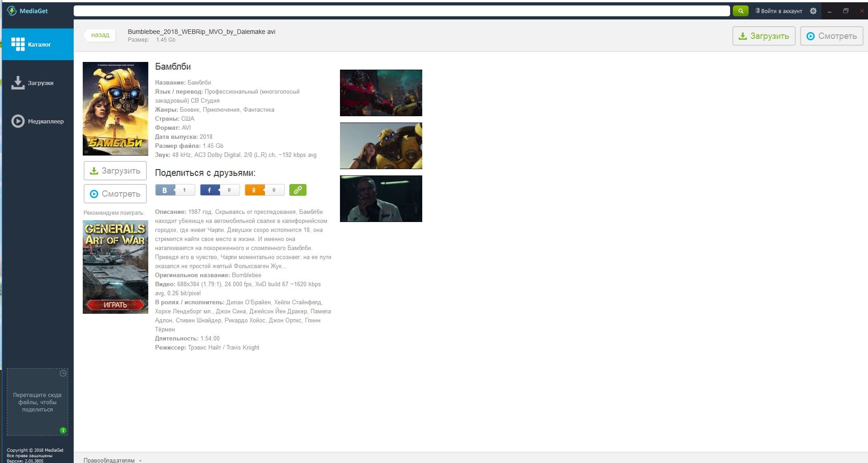Open the Загрузки section
Viewport: 868px width, 463px height.
[x=38, y=83]
